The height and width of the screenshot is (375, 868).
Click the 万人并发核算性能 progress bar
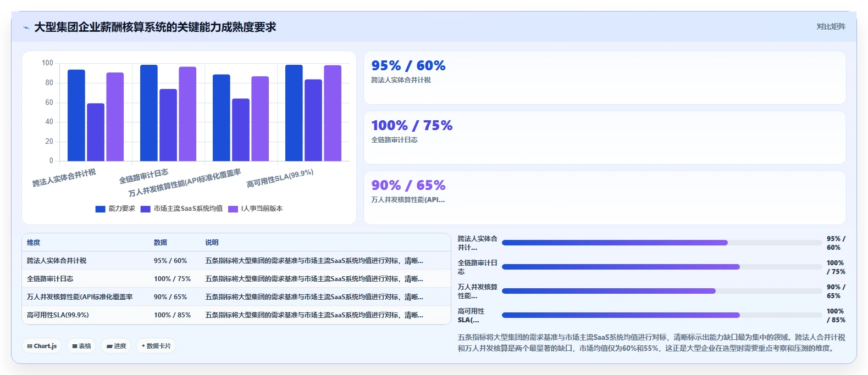(662, 291)
